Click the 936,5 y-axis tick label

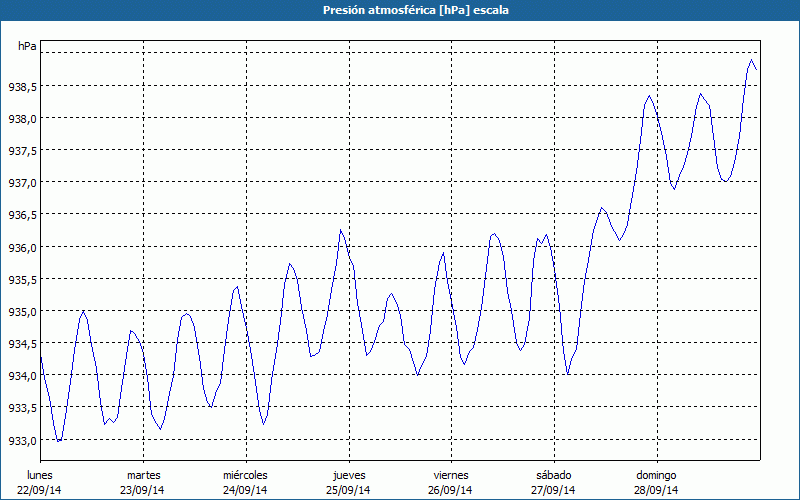point(22,216)
